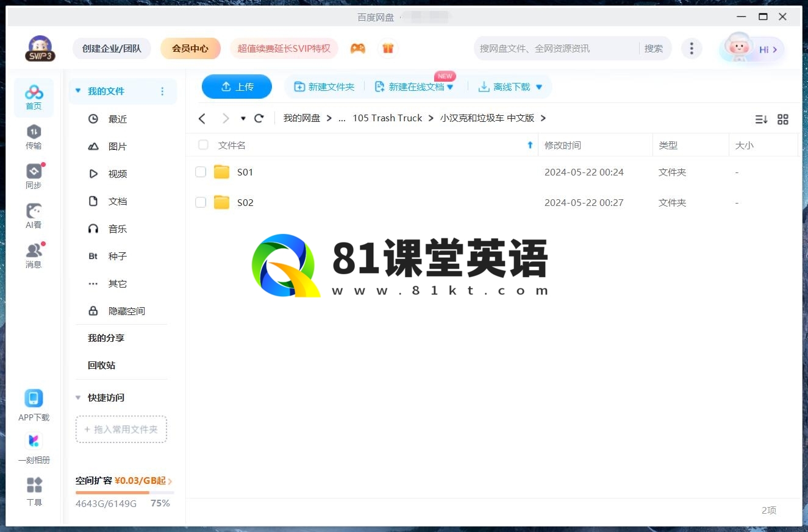Click 新建文件夹 button
Screen dimensions: 808x532
pos(324,87)
